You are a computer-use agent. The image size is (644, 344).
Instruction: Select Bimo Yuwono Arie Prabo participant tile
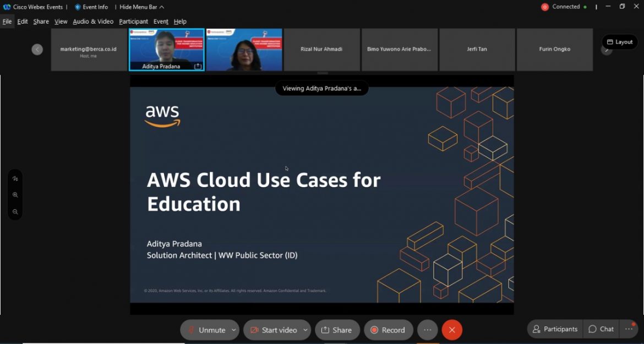point(399,50)
